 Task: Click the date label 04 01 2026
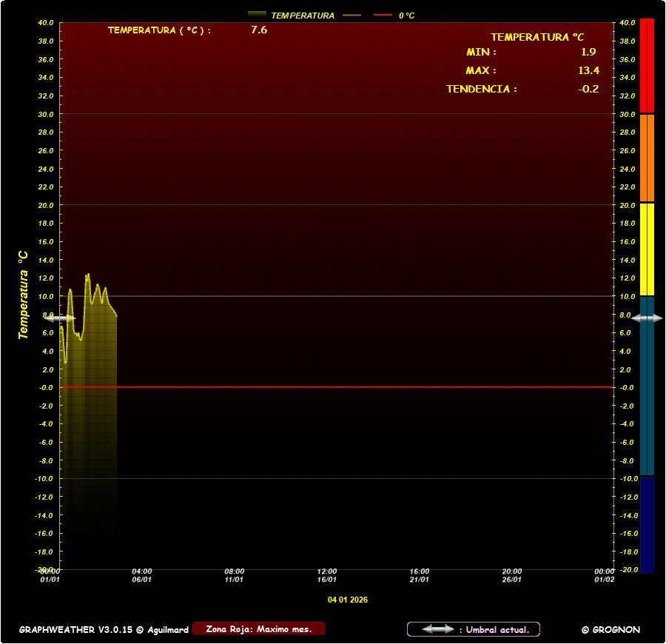(x=348, y=600)
